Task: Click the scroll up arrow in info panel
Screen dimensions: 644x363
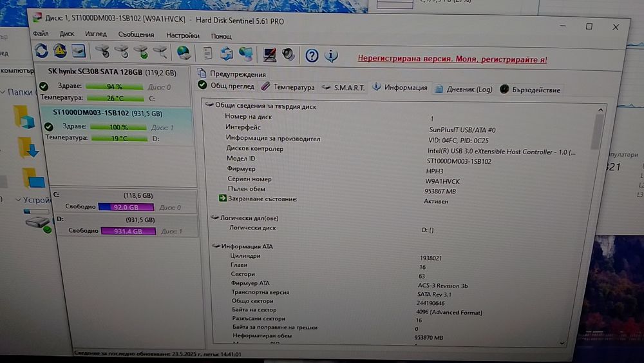Action: pyautogui.click(x=600, y=110)
